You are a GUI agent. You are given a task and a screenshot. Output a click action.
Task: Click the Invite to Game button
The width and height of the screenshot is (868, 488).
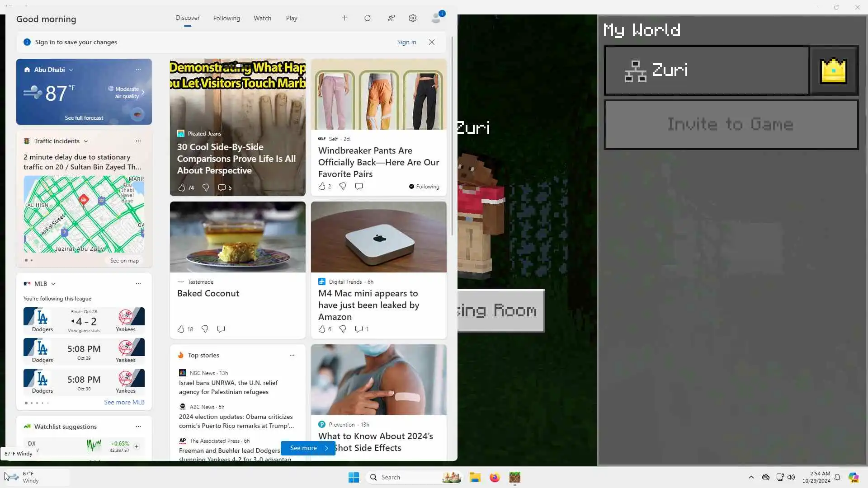click(731, 125)
